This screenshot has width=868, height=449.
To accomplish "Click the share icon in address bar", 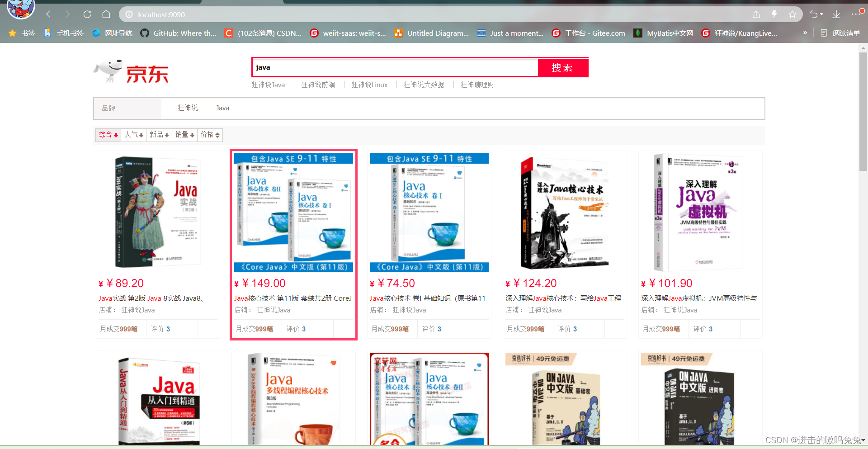I will [756, 14].
